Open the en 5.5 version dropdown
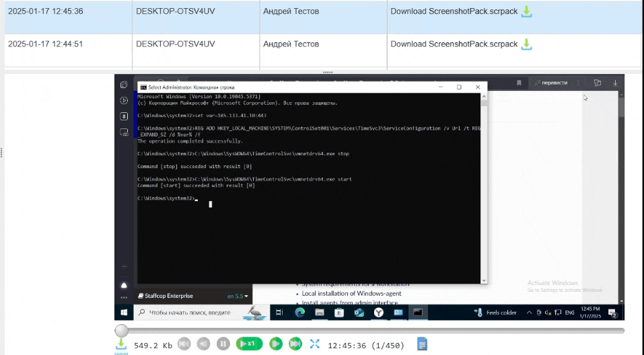Screen dimensions: 644x355 (x=238, y=296)
